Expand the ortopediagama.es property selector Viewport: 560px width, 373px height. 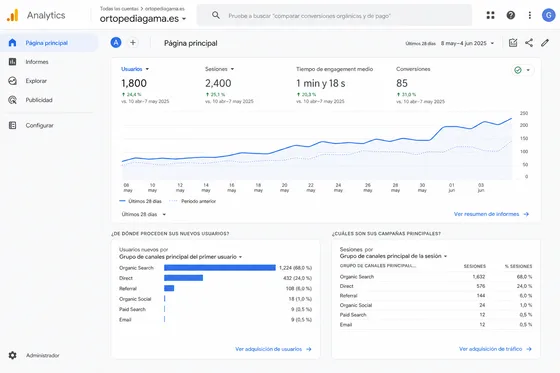(x=143, y=19)
